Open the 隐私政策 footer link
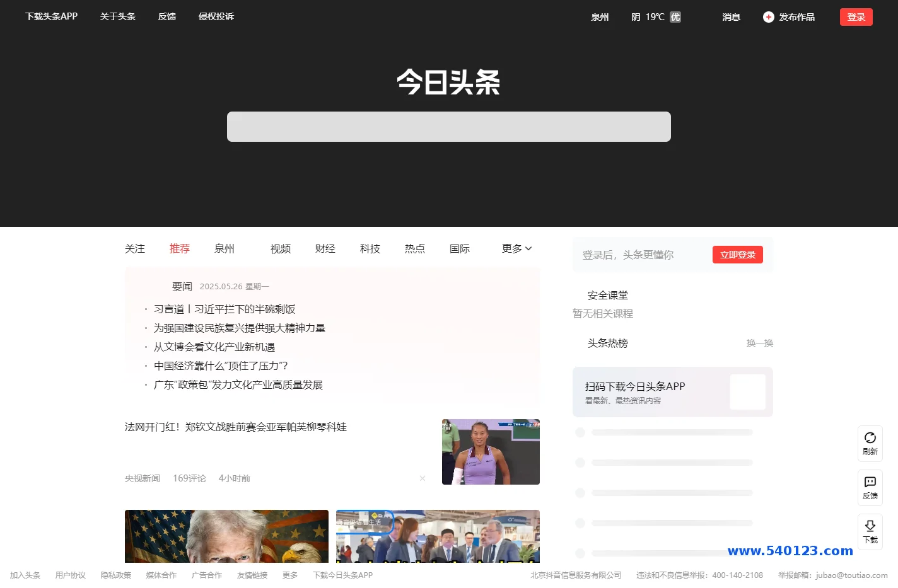Image resolution: width=898 pixels, height=588 pixels. 116,575
